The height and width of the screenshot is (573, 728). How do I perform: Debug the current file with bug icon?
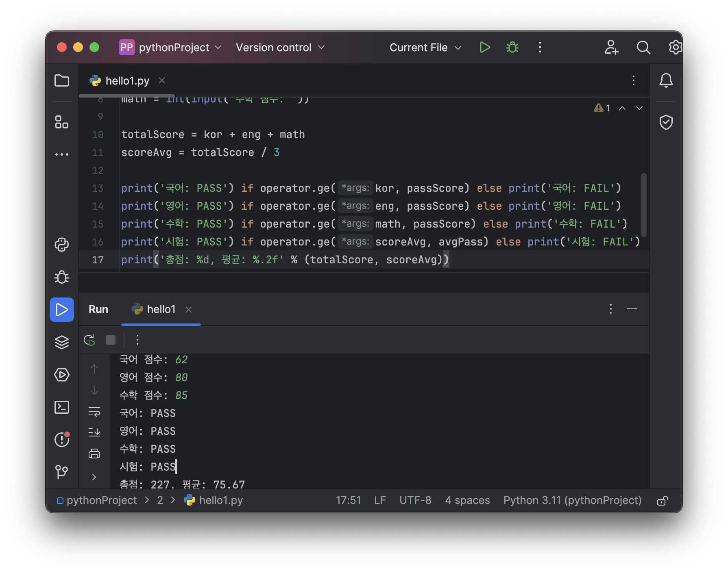(x=512, y=48)
